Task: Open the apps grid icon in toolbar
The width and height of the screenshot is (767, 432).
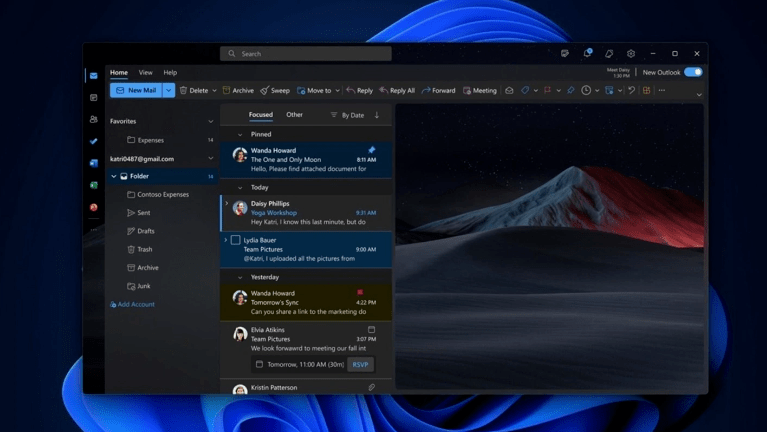Action: [647, 91]
